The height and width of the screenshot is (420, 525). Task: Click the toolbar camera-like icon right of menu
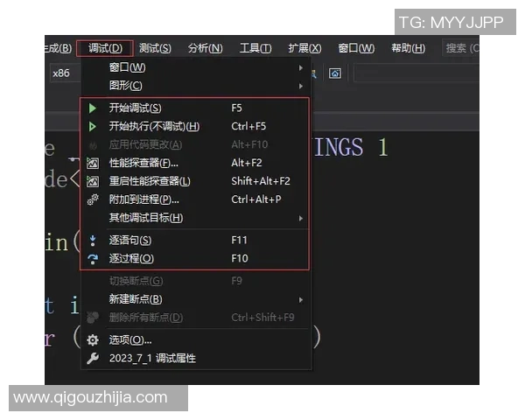(335, 73)
